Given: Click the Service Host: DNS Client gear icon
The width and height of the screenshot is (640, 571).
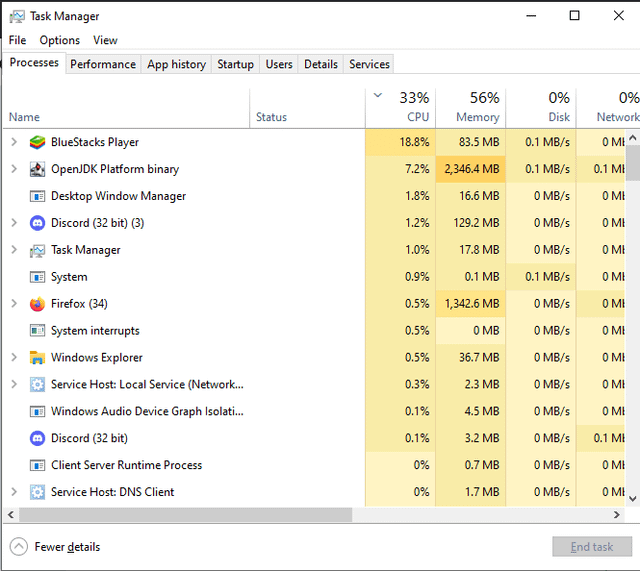Looking at the screenshot, I should tap(37, 492).
